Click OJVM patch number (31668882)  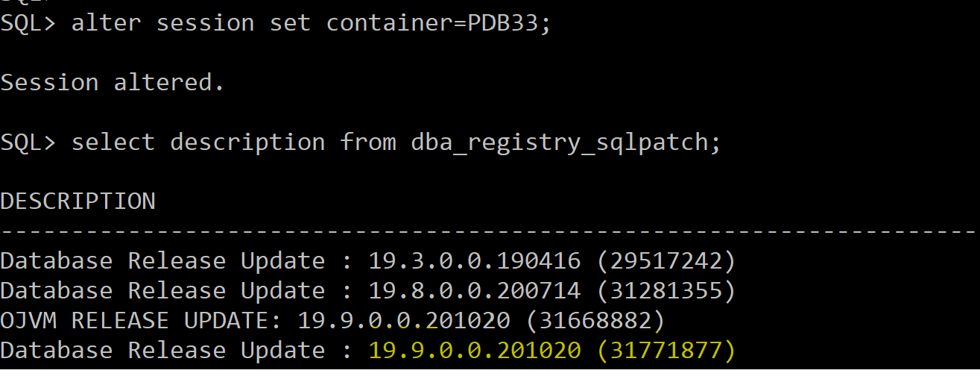pos(595,321)
